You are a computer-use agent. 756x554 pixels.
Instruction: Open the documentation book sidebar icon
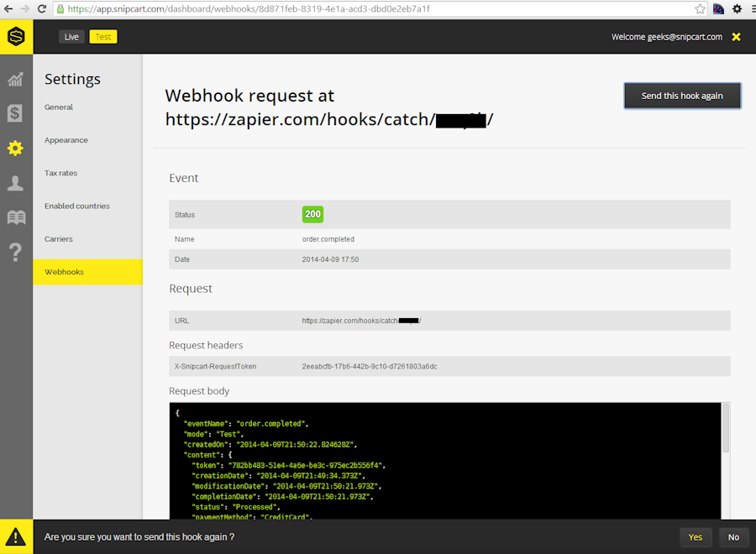click(16, 217)
